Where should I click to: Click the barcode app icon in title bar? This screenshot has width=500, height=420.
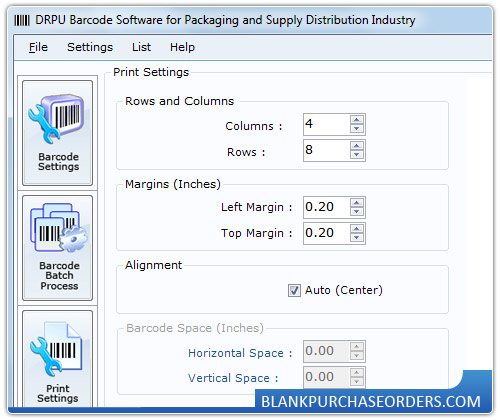tap(22, 21)
